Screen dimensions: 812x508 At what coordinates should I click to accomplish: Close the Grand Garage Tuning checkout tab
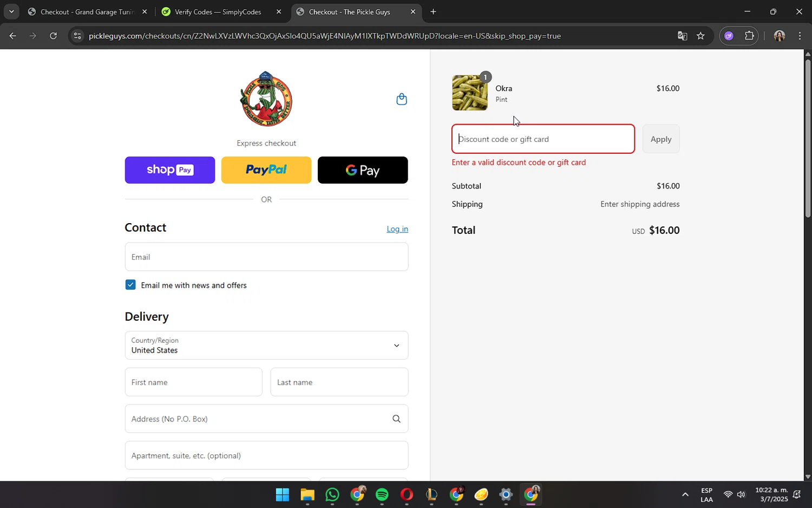pos(145,11)
